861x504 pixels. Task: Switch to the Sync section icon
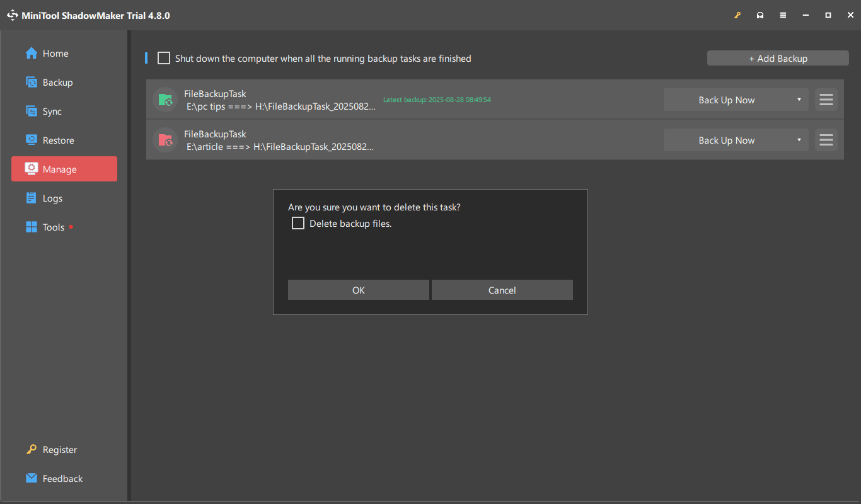pyautogui.click(x=32, y=111)
